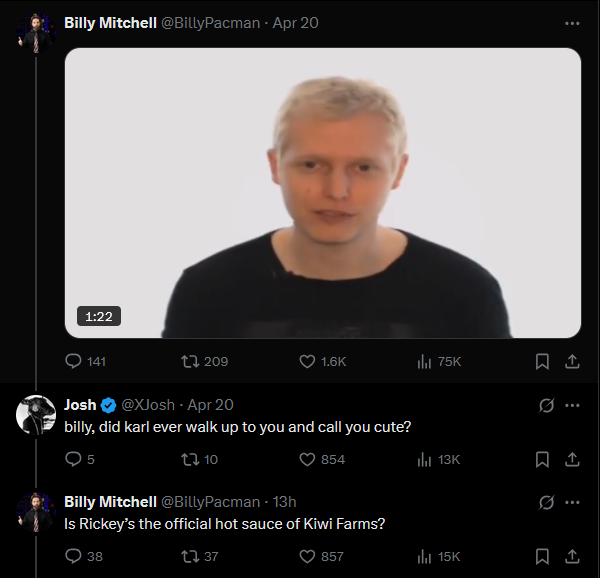
Task: Click the Grok icon on the hot sauce tweet
Action: [x=547, y=502]
